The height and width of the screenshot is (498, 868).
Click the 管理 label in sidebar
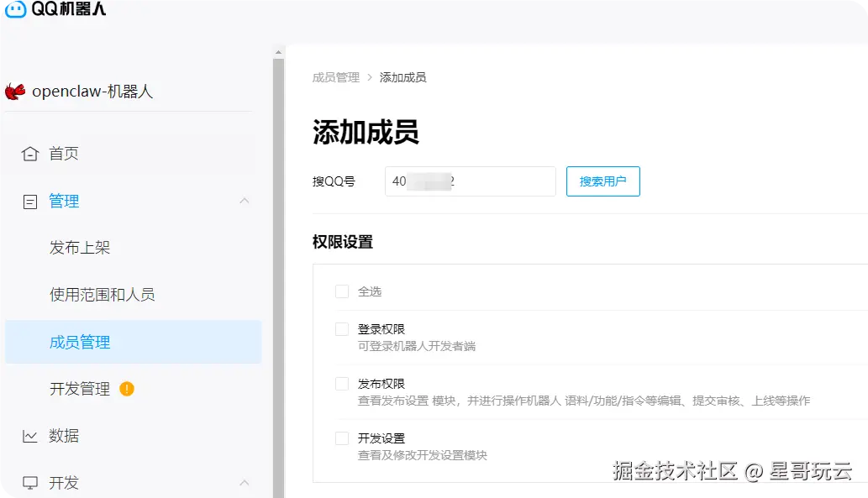[64, 202]
